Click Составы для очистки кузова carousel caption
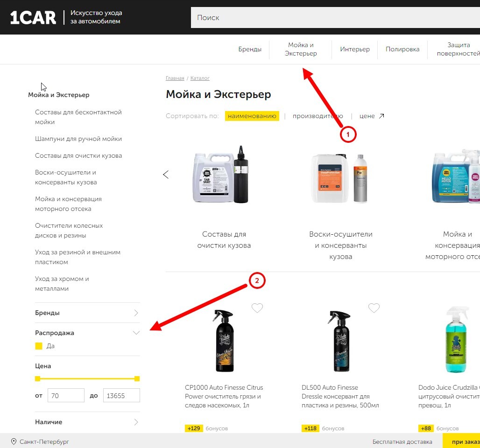The height and width of the screenshot is (448, 480). coord(224,239)
